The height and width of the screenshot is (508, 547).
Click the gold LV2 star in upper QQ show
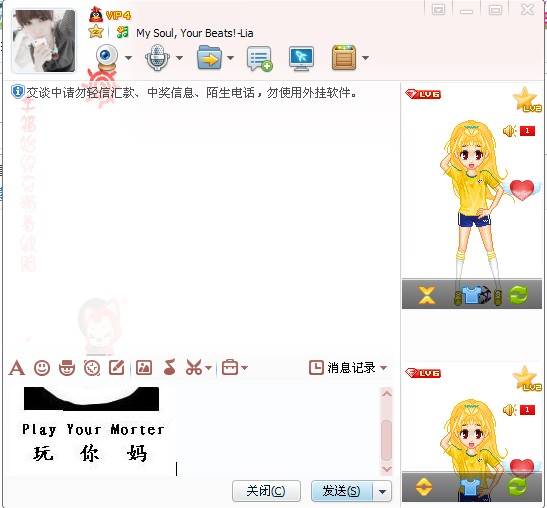click(526, 99)
